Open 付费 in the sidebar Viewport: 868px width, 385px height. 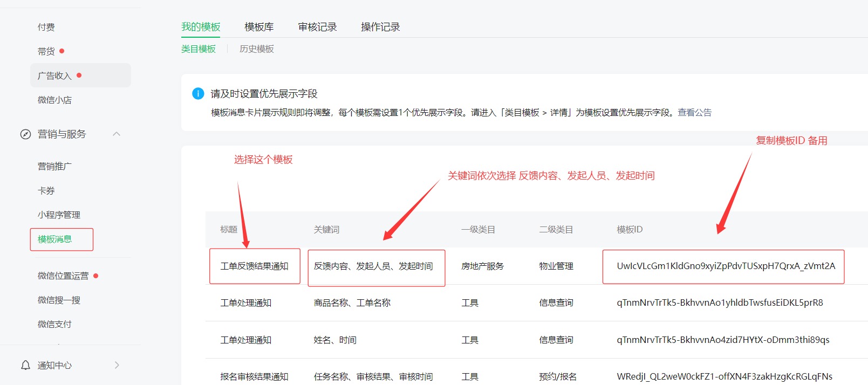click(x=46, y=27)
